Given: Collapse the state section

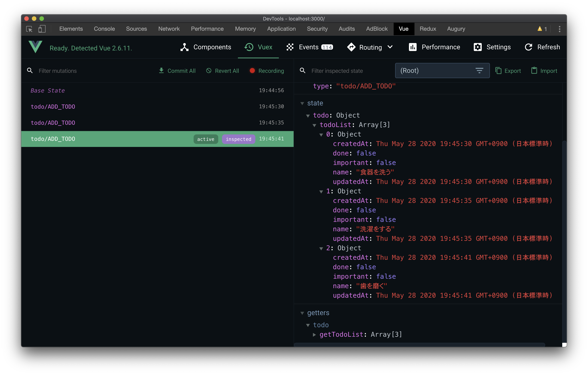Looking at the screenshot, I should (x=302, y=103).
